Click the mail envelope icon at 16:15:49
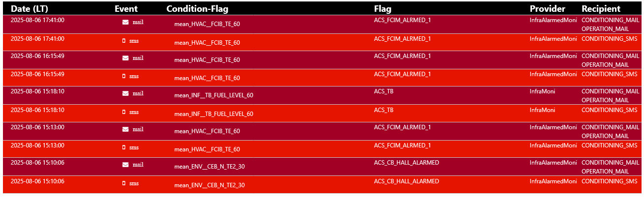Image resolution: width=644 pixels, height=201 pixels. pyautogui.click(x=125, y=58)
